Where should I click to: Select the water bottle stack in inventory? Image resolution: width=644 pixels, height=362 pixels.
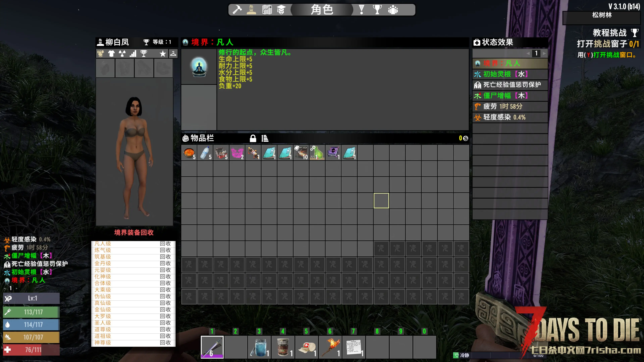[205, 153]
